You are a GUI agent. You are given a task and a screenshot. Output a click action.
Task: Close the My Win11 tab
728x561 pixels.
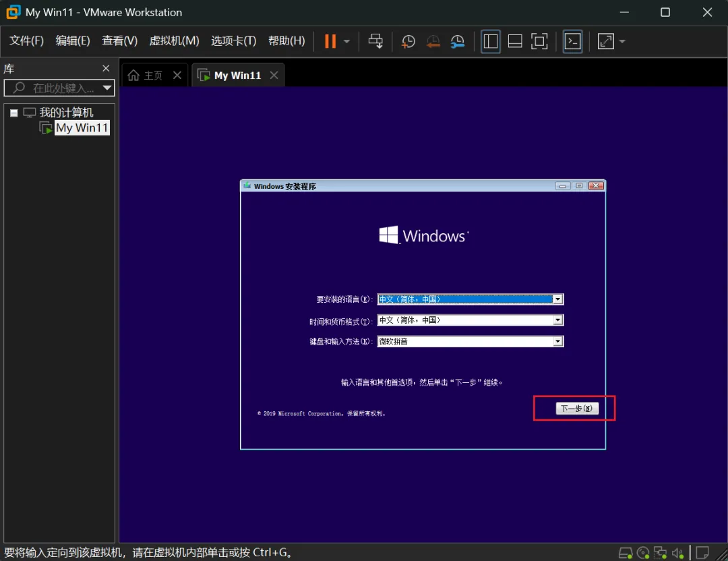[x=274, y=76]
